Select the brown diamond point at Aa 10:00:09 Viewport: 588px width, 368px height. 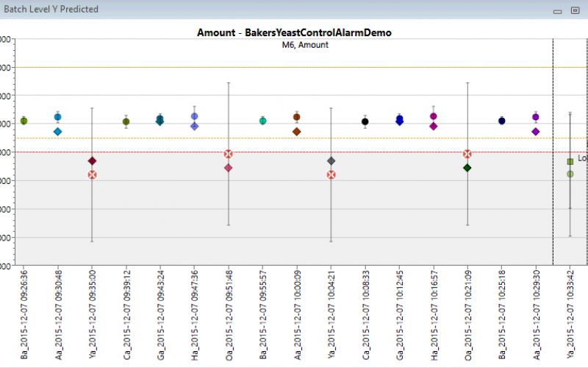[297, 132]
